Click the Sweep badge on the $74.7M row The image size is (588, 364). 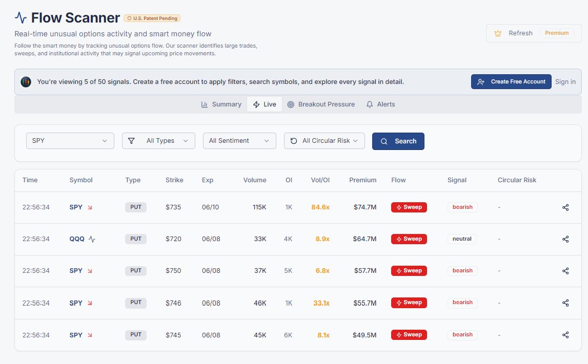click(x=409, y=207)
